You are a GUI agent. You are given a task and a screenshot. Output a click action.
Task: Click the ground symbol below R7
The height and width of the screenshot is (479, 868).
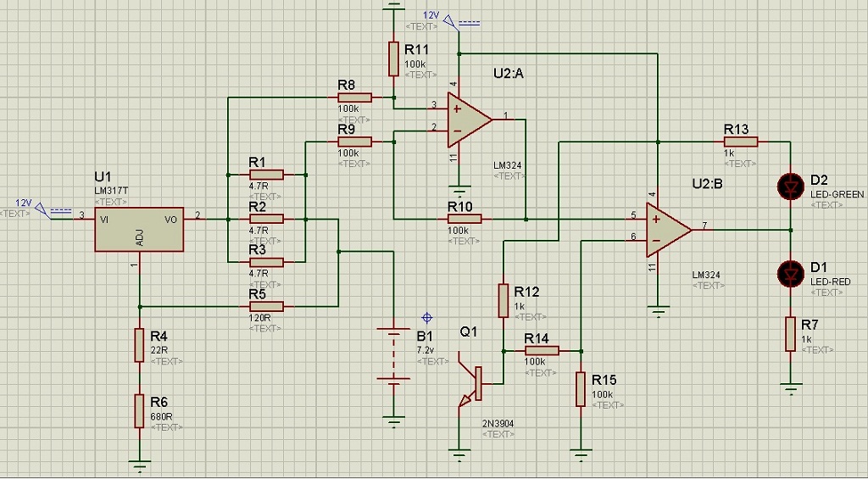(x=791, y=389)
